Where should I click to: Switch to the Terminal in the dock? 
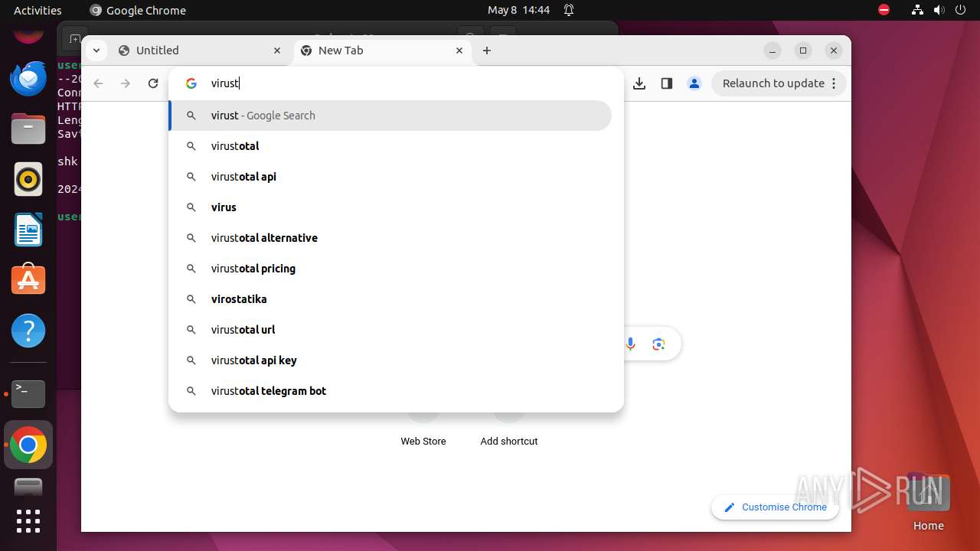tap(28, 394)
